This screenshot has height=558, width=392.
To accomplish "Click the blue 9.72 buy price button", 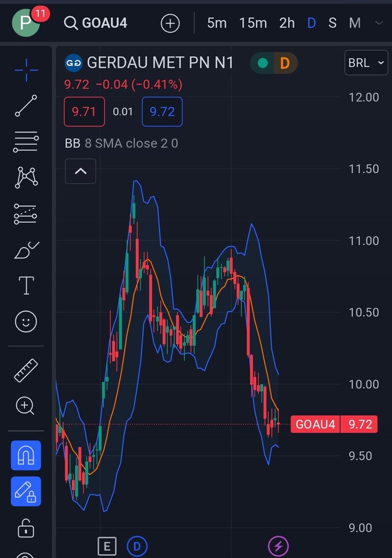I will pyautogui.click(x=162, y=112).
